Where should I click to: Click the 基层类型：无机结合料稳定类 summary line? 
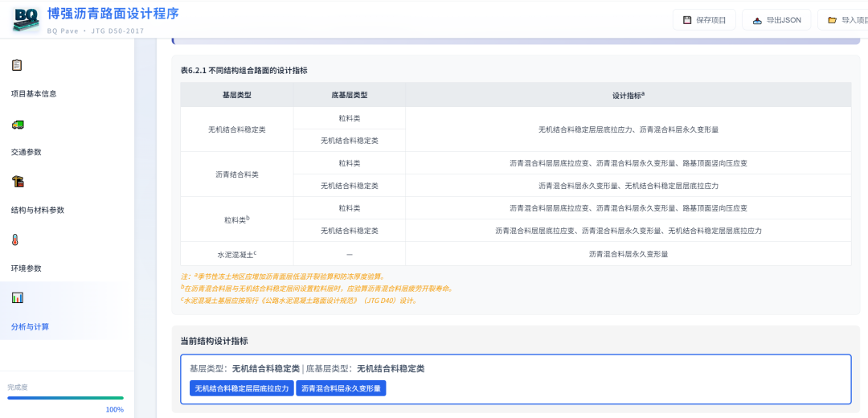pyautogui.click(x=307, y=369)
